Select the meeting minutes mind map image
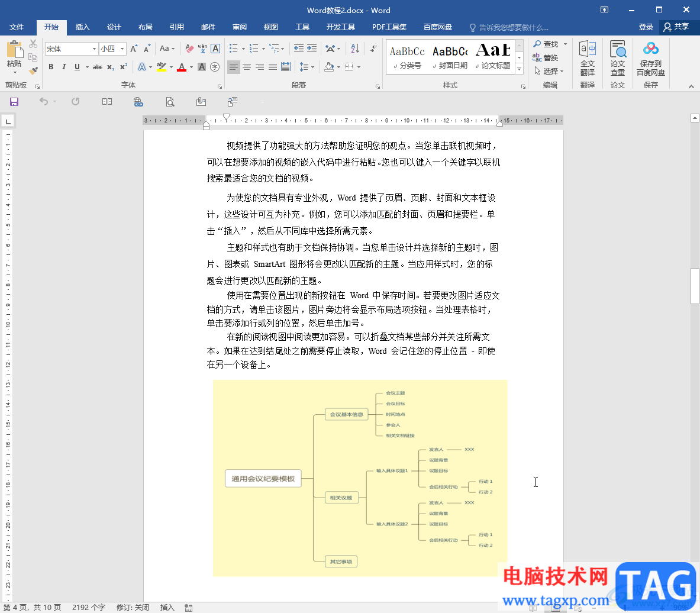700x613 pixels. (x=360, y=478)
